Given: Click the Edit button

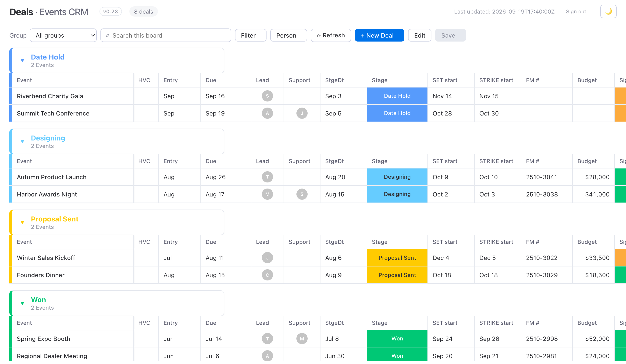Looking at the screenshot, I should tap(420, 35).
